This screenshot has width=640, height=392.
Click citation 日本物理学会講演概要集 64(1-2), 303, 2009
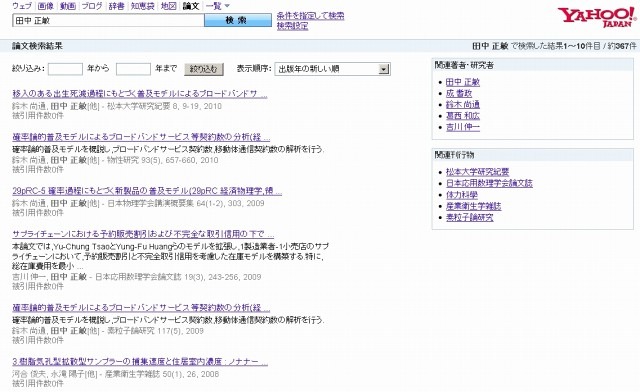click(186, 203)
